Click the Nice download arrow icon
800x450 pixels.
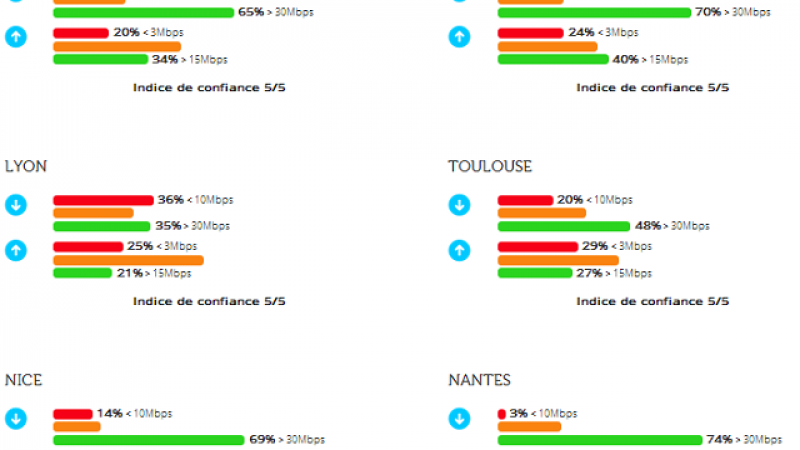(15, 419)
